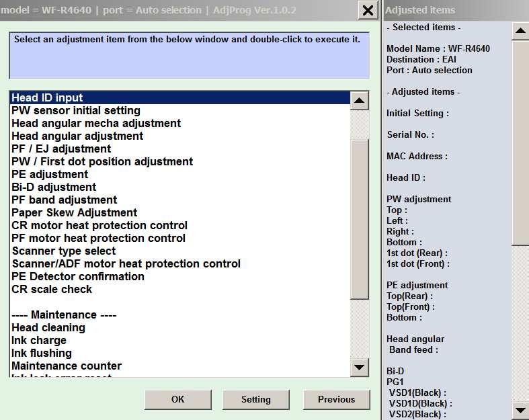Click the 1st dot (Front) label
The width and height of the screenshot is (529, 420).
tap(418, 264)
